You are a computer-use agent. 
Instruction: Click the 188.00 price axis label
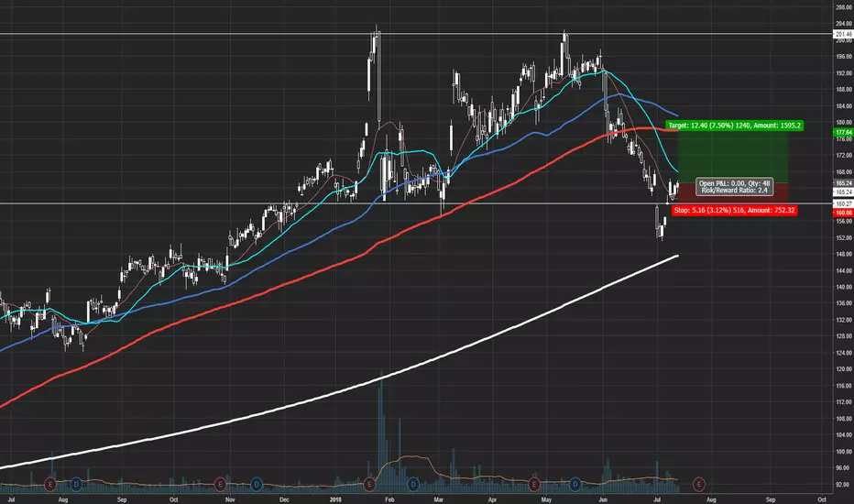click(x=844, y=90)
